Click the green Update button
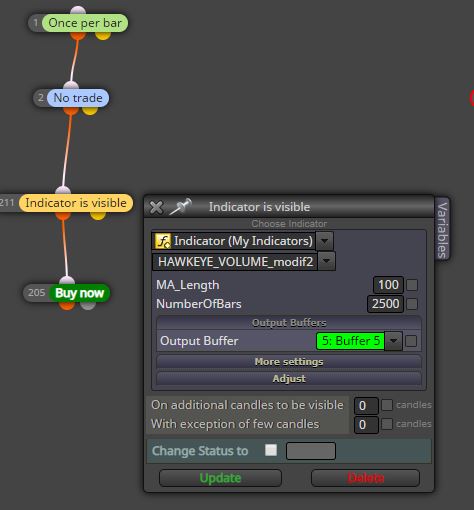The image size is (474, 510). pos(220,478)
